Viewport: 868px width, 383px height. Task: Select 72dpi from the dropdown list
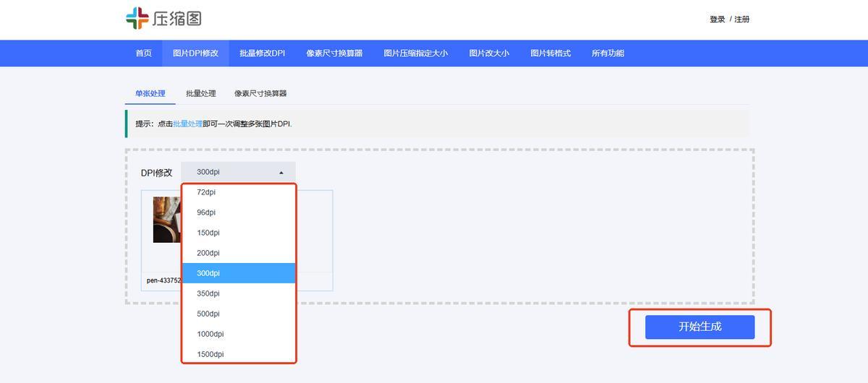click(x=206, y=192)
